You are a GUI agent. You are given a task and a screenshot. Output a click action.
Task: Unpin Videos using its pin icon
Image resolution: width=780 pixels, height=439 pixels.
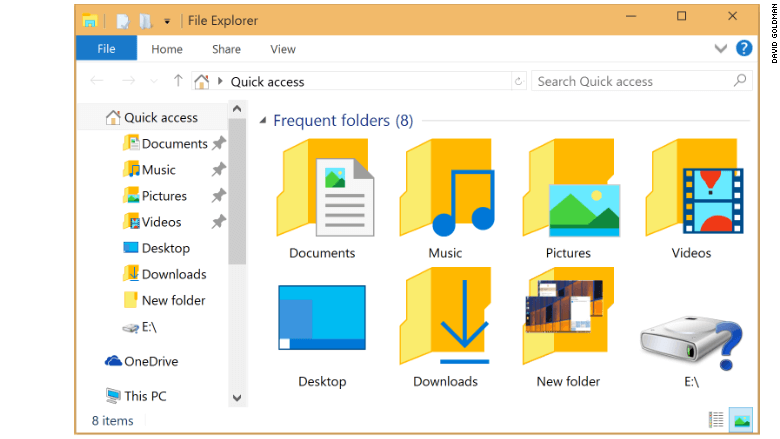point(218,222)
